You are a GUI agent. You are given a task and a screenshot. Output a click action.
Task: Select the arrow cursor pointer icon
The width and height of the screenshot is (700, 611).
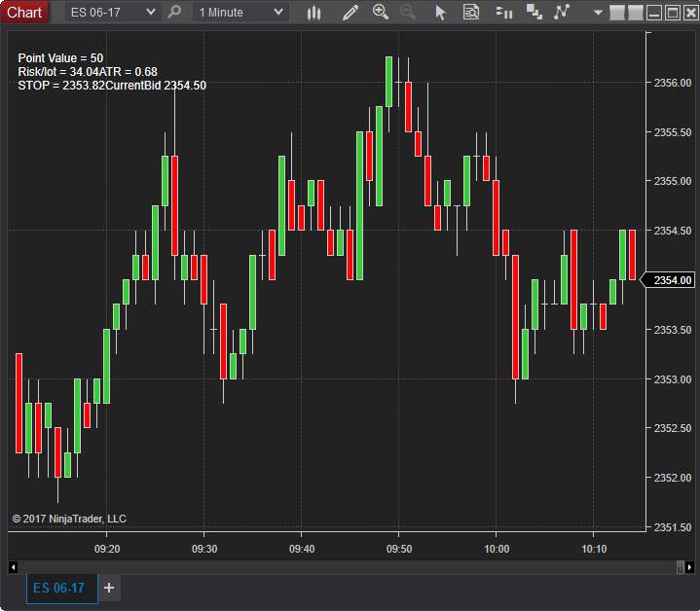pyautogui.click(x=441, y=13)
